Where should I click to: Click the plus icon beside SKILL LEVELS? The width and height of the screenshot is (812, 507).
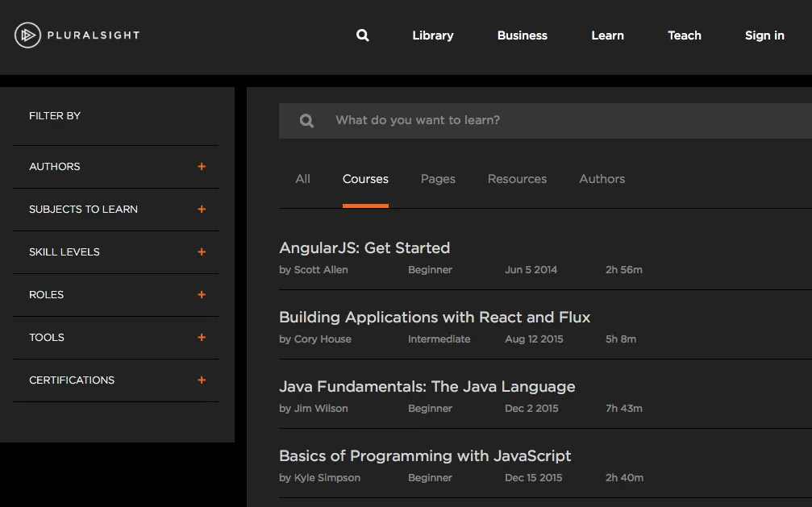click(202, 251)
